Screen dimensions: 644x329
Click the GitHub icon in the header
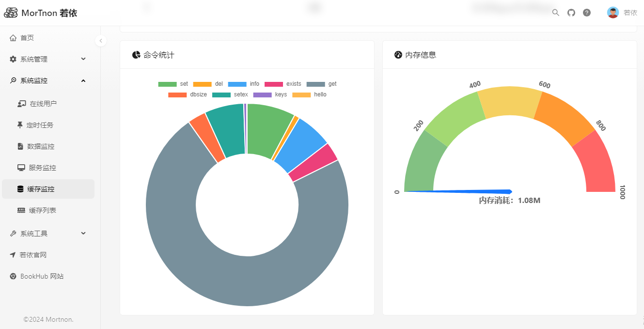click(x=571, y=12)
